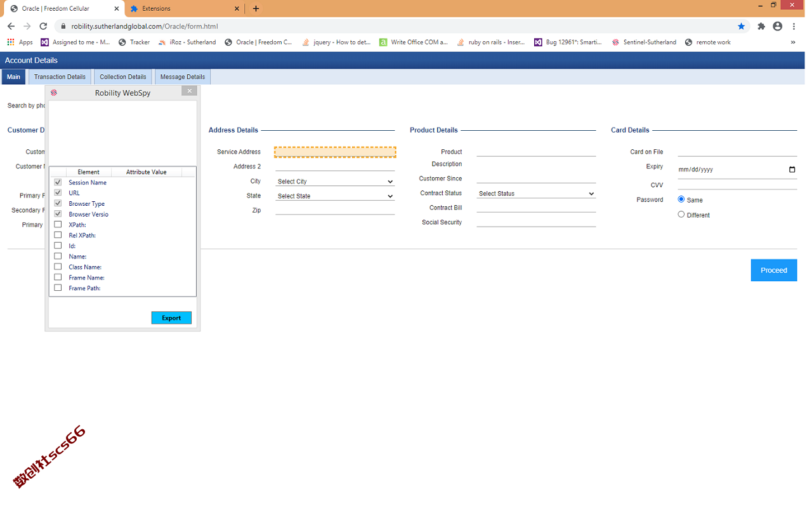Image resolution: width=812 pixels, height=508 pixels.
Task: Open the Select City dropdown
Action: 335,182
